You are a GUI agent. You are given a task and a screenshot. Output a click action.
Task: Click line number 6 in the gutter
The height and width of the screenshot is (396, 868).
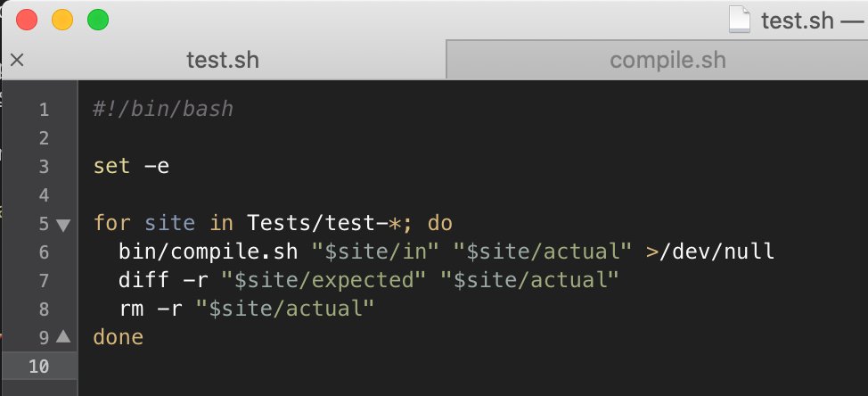(x=44, y=252)
